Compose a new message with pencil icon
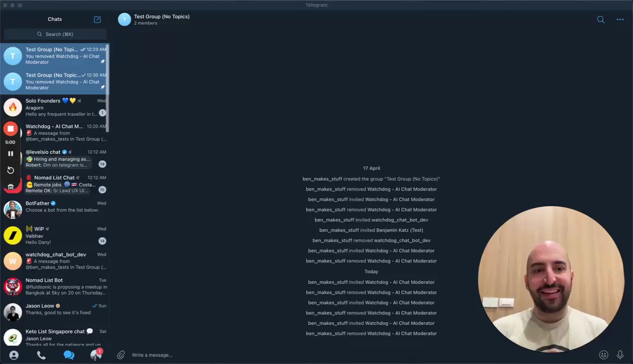Image resolution: width=633 pixels, height=364 pixels. click(x=98, y=19)
